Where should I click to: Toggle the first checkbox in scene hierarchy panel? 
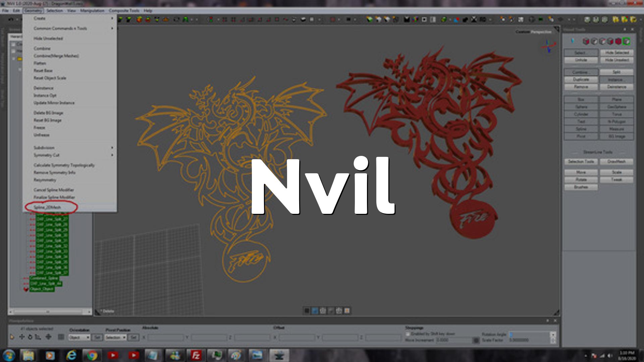(13, 44)
